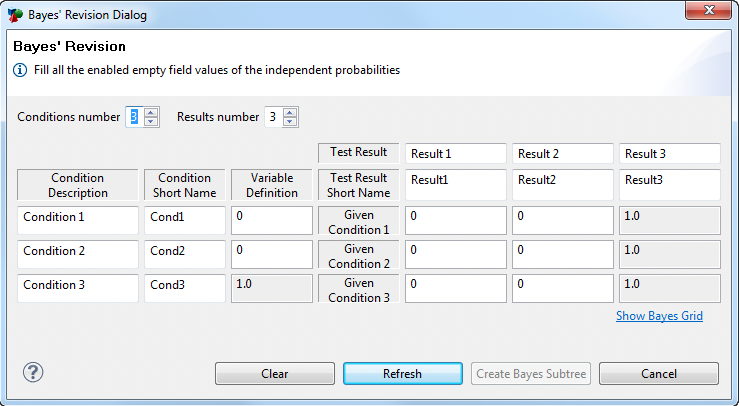Click the info icon beside the instruction text
This screenshot has width=739, height=406.
click(20, 70)
